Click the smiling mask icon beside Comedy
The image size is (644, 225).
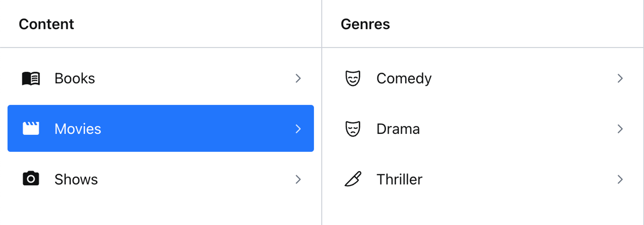[x=353, y=79]
